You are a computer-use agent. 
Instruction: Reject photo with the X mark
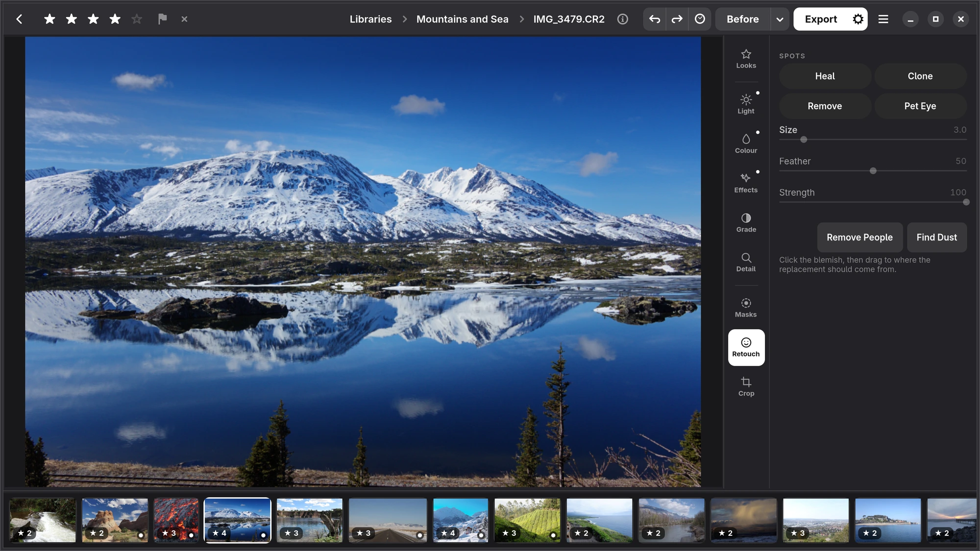184,19
